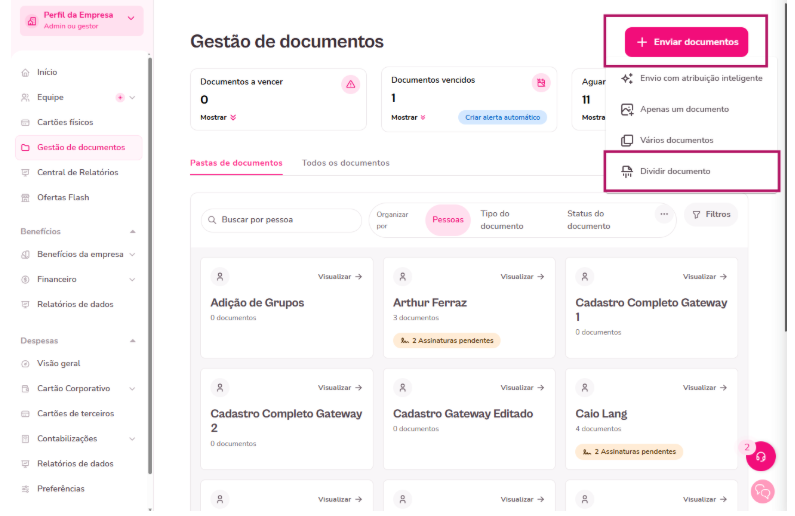This screenshot has width=795, height=516.
Task: Organize folders by Tipo do documento
Action: click(x=502, y=220)
